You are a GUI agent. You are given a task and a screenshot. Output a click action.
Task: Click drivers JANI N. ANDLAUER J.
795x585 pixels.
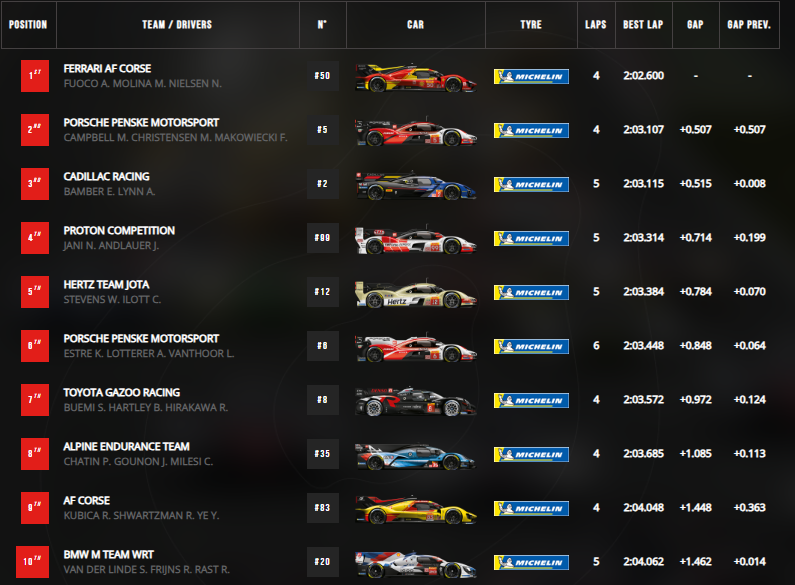111,246
